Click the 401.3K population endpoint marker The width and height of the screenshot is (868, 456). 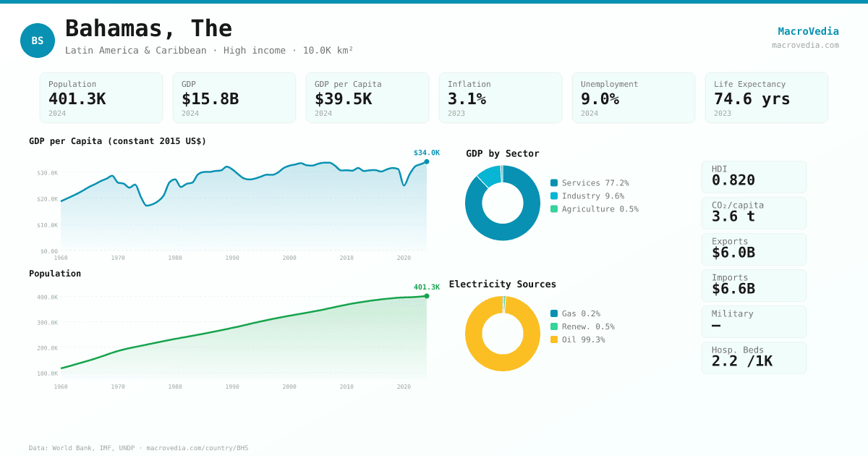click(427, 296)
